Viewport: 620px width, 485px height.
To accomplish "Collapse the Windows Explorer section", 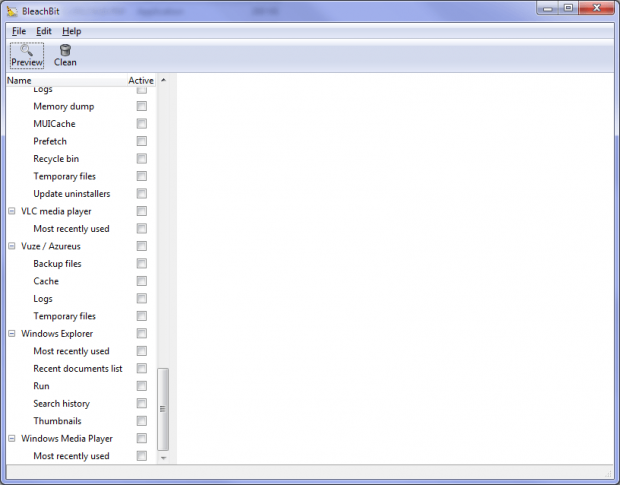I will (x=12, y=334).
